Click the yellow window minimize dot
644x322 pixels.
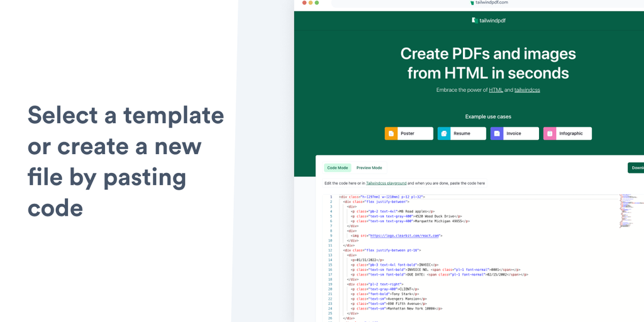(x=311, y=3)
